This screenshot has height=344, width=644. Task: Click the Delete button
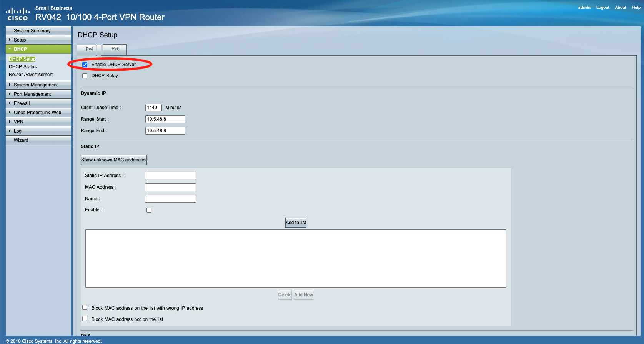click(x=285, y=295)
